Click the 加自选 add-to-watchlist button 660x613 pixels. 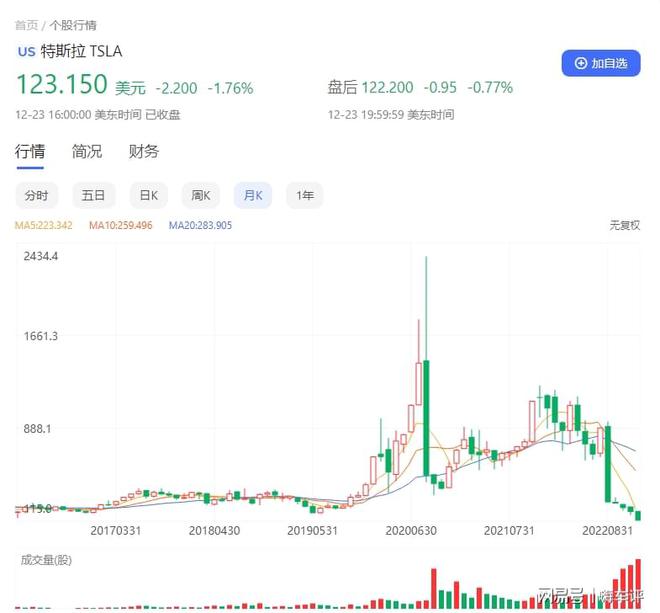pyautogui.click(x=601, y=63)
